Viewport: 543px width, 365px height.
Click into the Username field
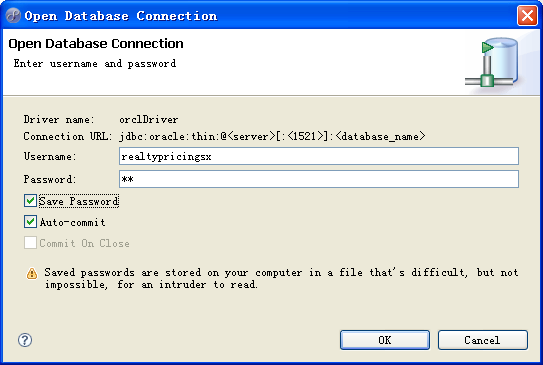pos(319,156)
